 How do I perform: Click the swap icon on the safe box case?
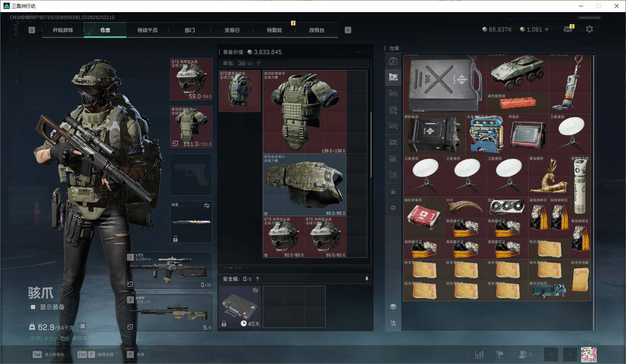tap(255, 290)
